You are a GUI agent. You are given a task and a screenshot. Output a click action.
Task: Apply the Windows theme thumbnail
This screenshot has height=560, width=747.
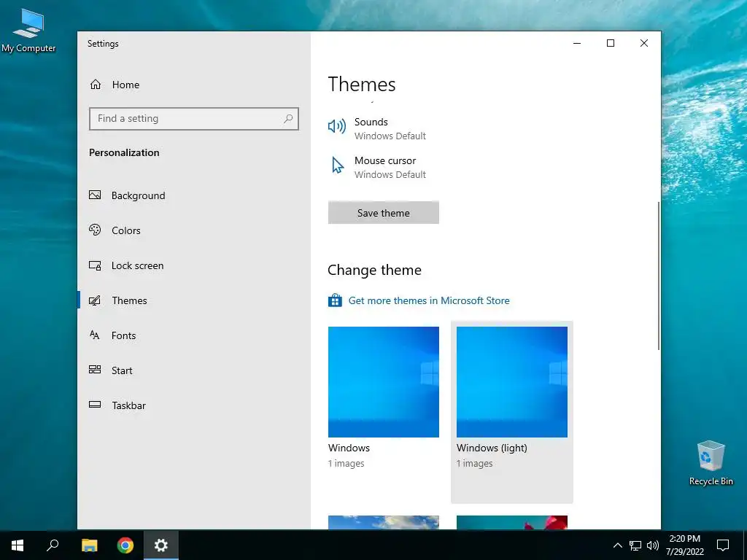[x=384, y=382]
